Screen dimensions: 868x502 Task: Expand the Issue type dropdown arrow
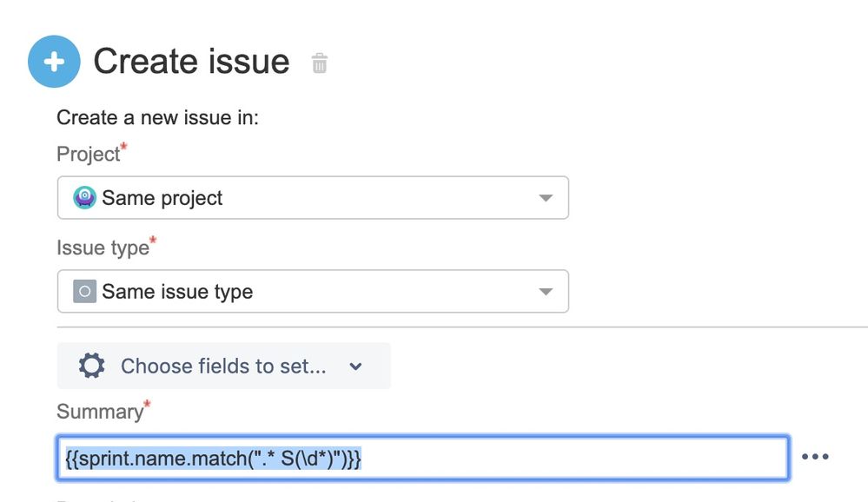click(546, 292)
